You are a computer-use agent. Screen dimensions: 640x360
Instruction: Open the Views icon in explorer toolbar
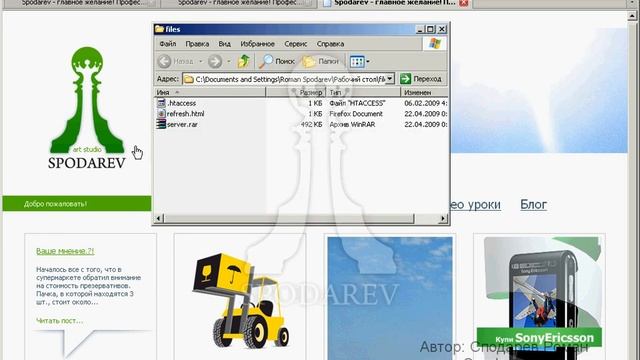[x=357, y=62]
